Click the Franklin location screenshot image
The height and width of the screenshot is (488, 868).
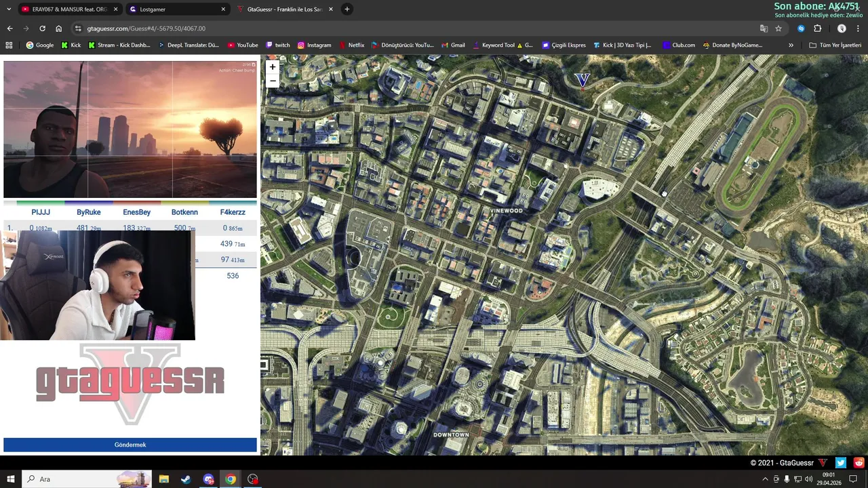coord(130,129)
